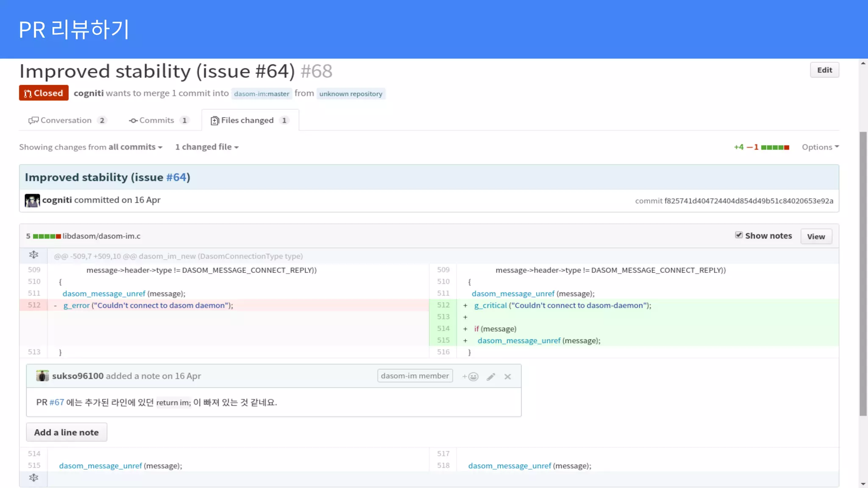This screenshot has width=868, height=488.
Task: Click sukso96100's avatar on the note
Action: click(42, 376)
